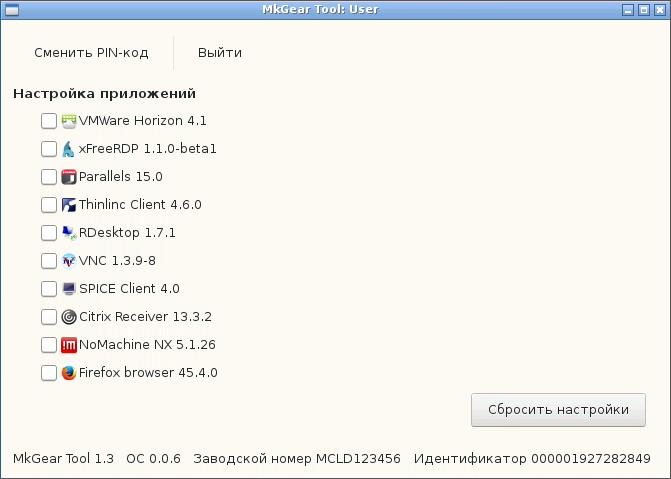This screenshot has width=671, height=479.
Task: Click the MkGear Tool: User title bar
Action: [320, 9]
